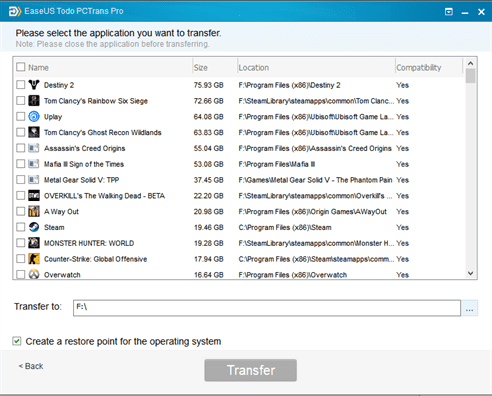The height and width of the screenshot is (396, 492).
Task: Select Counter-Strike: Global Offensive checkbox
Action: (21, 259)
